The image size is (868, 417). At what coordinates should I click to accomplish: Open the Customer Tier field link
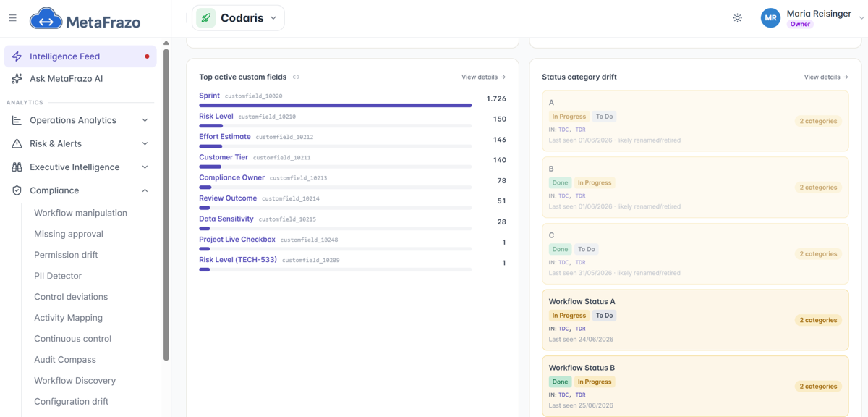pyautogui.click(x=224, y=157)
